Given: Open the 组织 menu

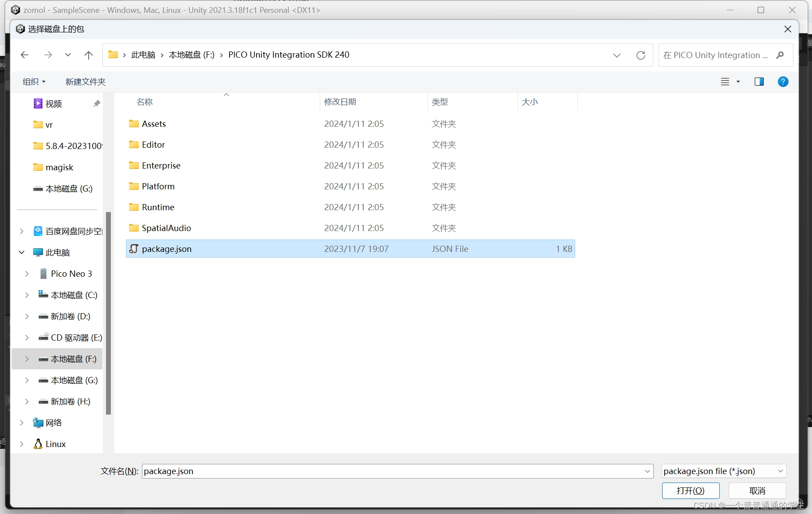Looking at the screenshot, I should 34,82.
